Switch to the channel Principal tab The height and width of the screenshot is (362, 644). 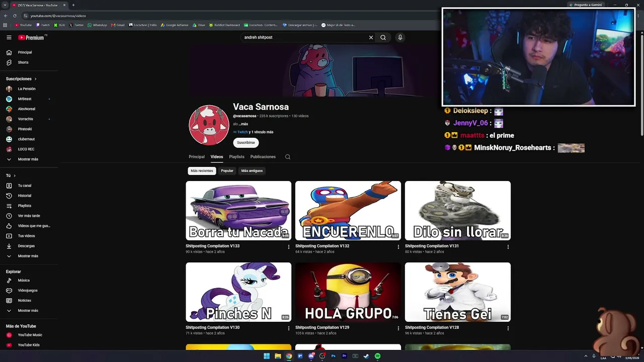pos(197,157)
